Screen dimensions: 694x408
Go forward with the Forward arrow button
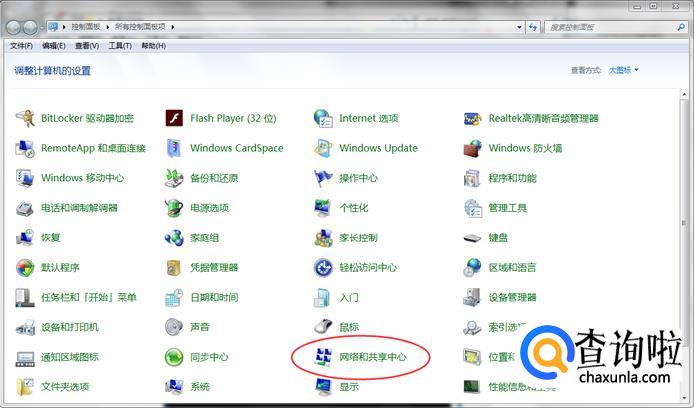[30, 27]
